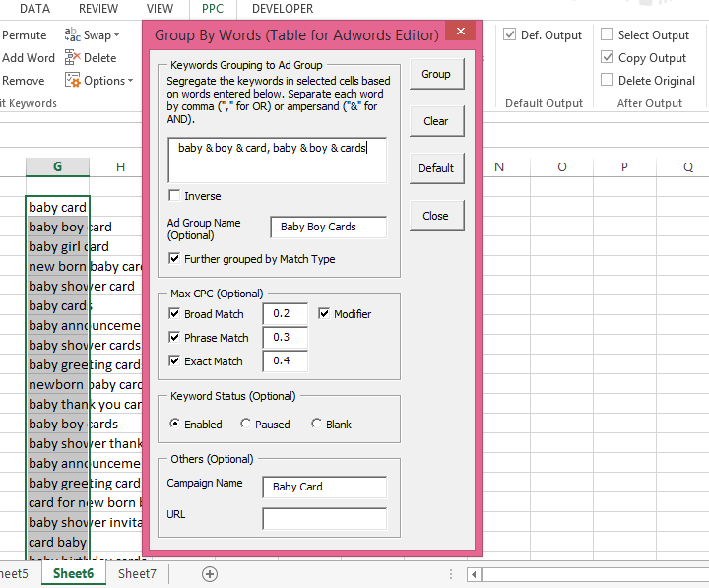Click the Remove command
The height and width of the screenshot is (588, 709).
point(23,81)
